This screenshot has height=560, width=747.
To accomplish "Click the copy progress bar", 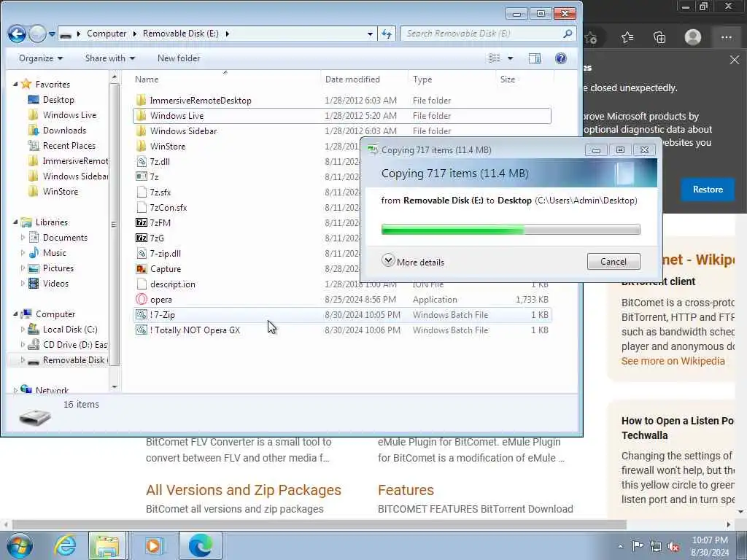I will click(511, 230).
